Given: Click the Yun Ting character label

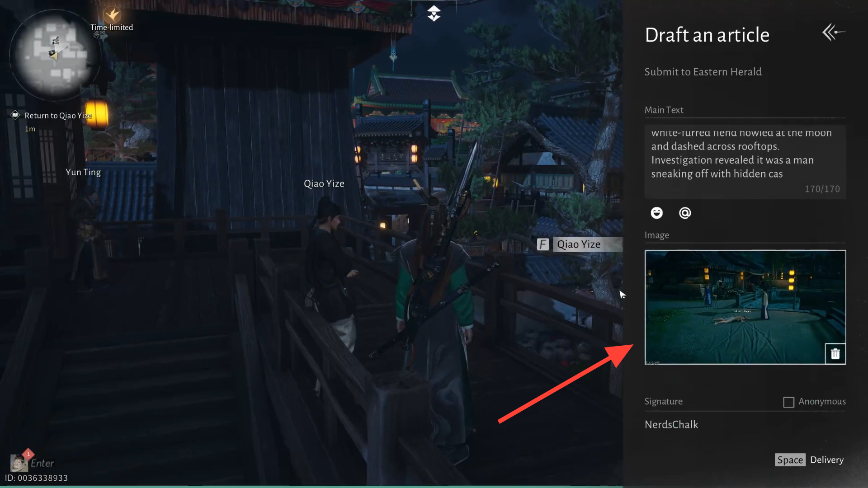Looking at the screenshot, I should (x=83, y=172).
